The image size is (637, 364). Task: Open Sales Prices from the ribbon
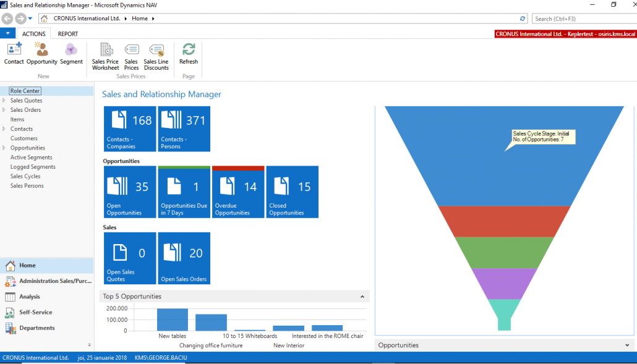tap(131, 56)
